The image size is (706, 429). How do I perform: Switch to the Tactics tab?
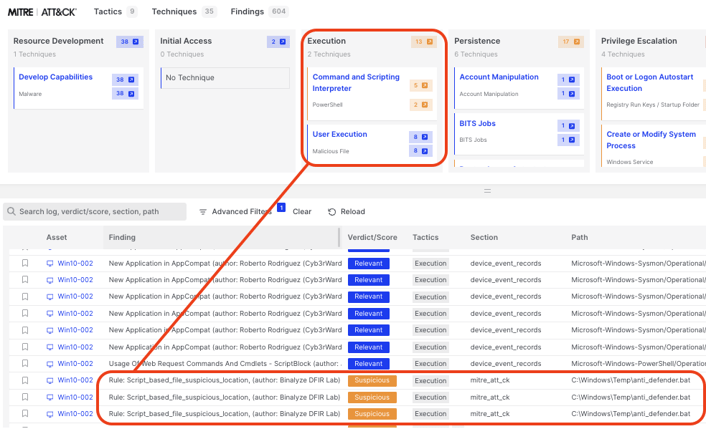click(115, 11)
